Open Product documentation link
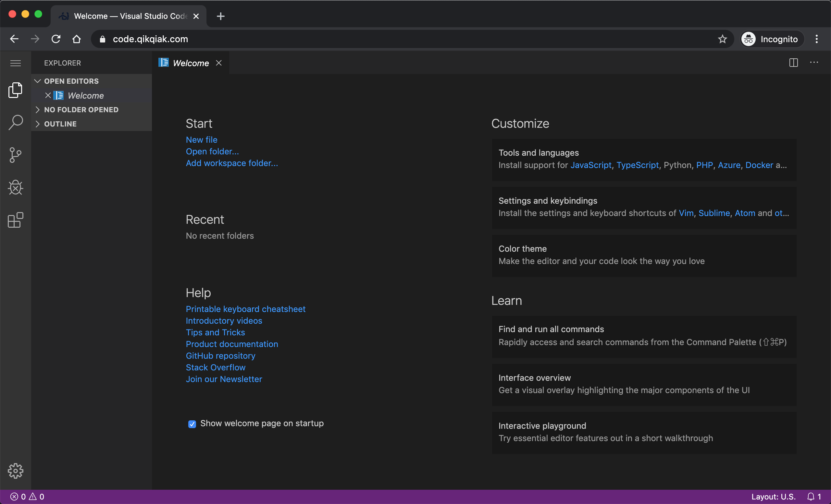Screen dimensions: 831x504 232,344
